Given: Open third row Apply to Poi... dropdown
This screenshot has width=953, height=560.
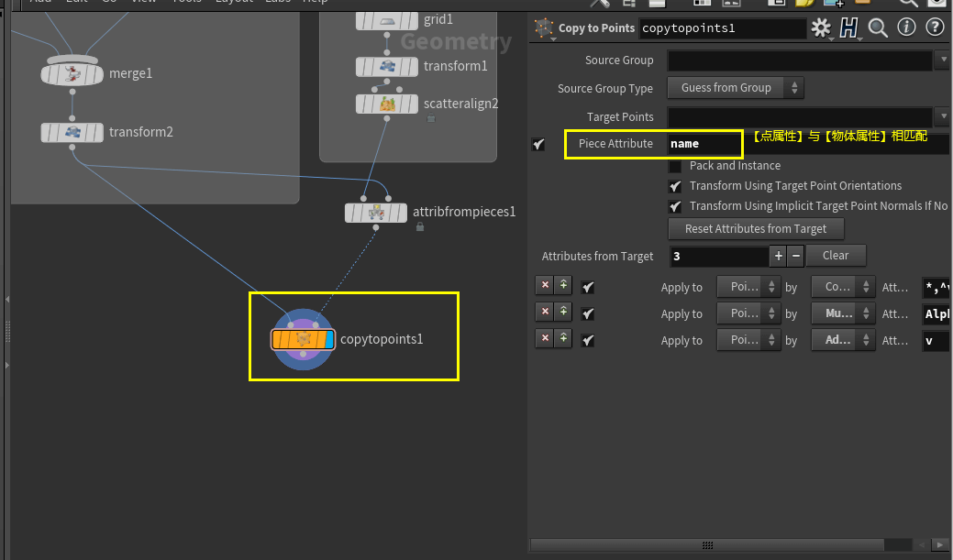Looking at the screenshot, I should tap(748, 340).
